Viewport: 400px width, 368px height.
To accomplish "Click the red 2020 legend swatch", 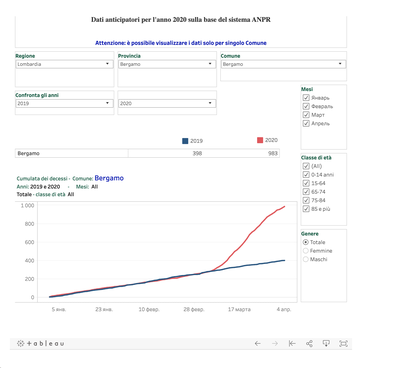I will tap(260, 140).
